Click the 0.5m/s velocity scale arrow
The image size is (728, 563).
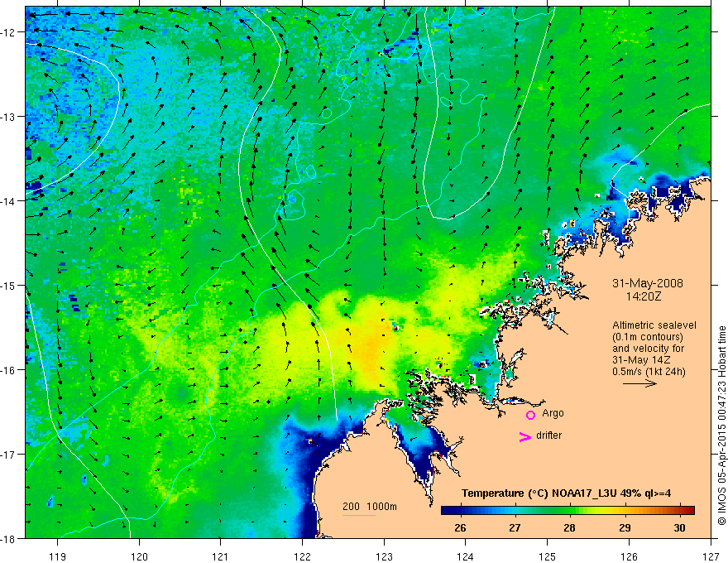click(x=639, y=383)
